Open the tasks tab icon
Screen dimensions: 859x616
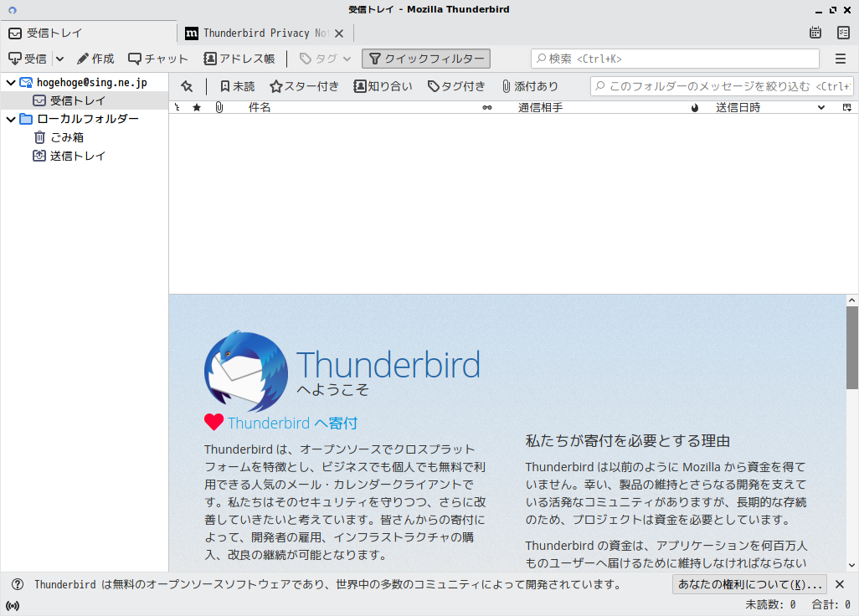pos(844,33)
